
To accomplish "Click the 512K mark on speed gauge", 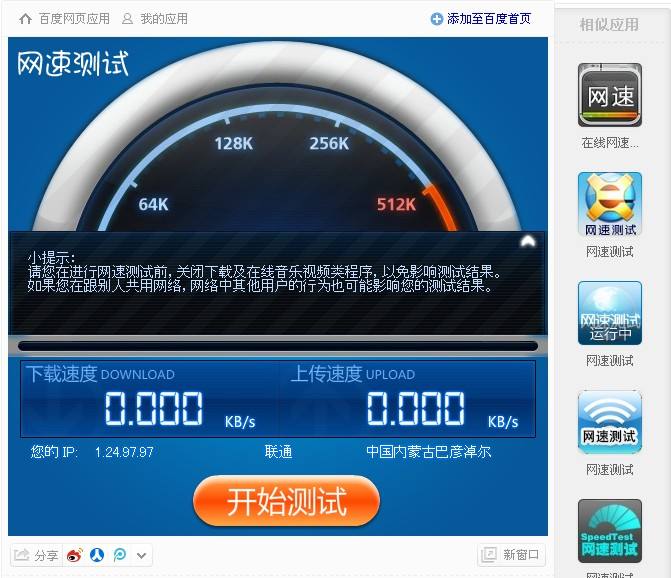I will (396, 205).
